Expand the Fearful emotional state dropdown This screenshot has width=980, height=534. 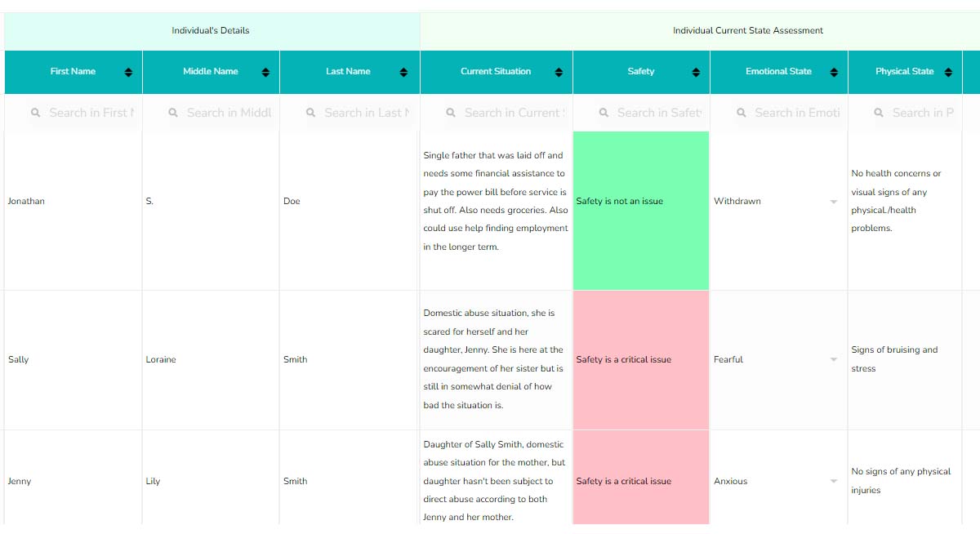[833, 359]
